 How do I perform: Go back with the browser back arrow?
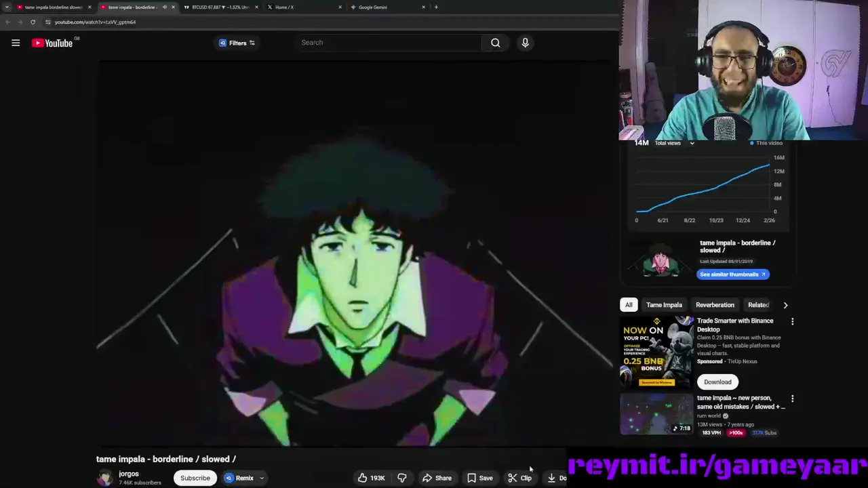point(7,22)
